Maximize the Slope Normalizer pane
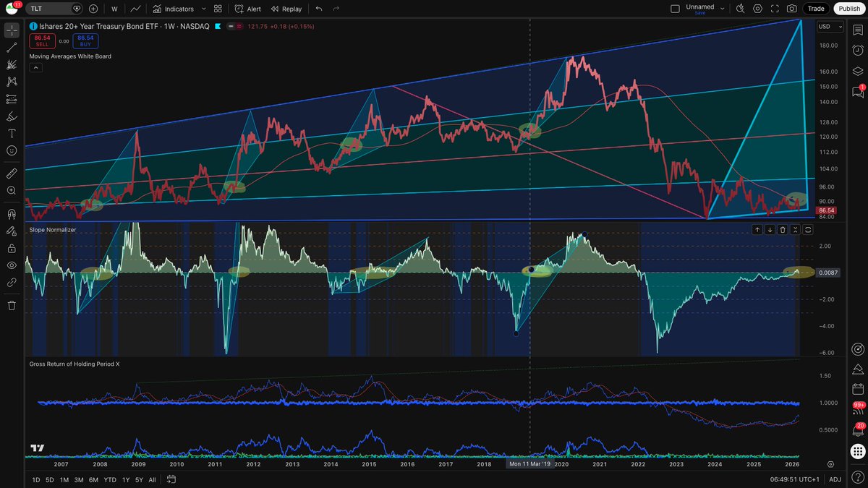 click(808, 230)
